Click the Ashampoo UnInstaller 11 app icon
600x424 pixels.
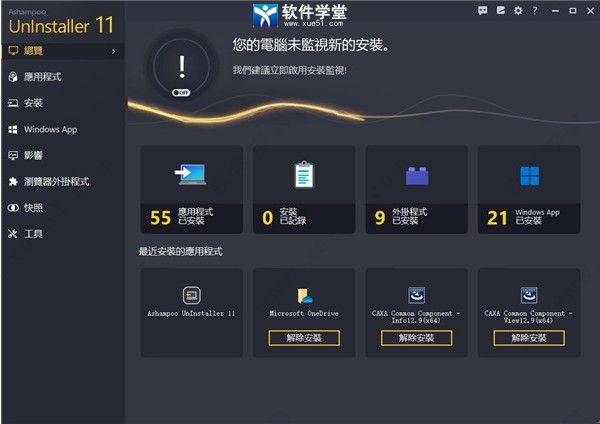(x=191, y=295)
